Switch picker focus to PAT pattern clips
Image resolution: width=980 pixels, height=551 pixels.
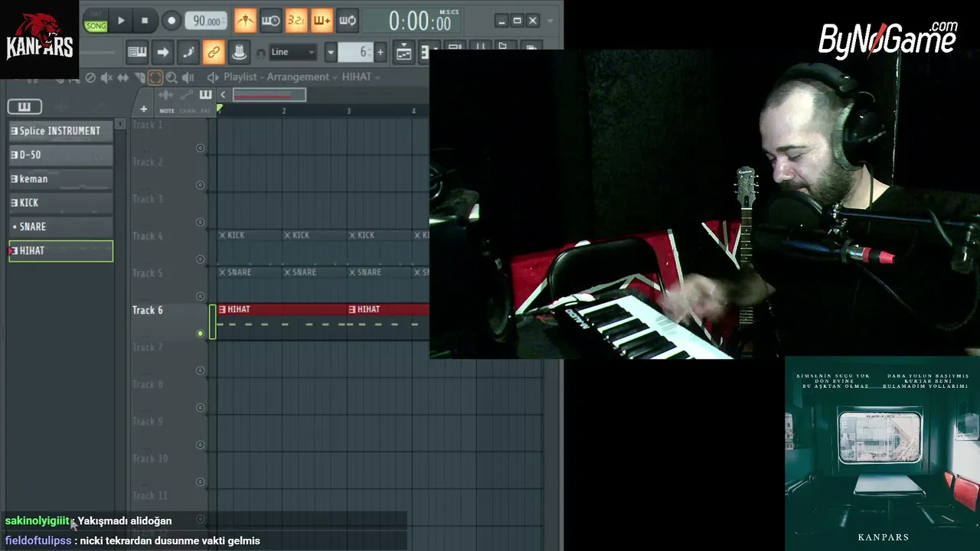click(x=206, y=111)
